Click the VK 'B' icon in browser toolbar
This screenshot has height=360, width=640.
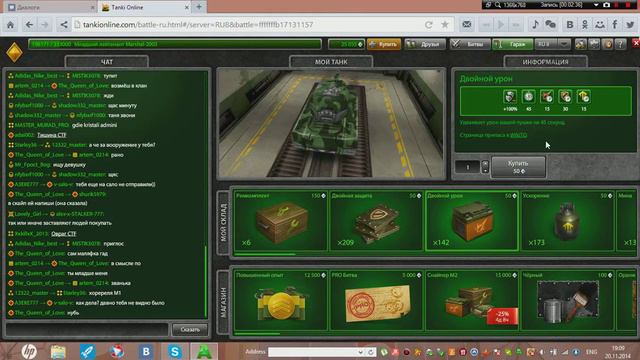coord(570,24)
